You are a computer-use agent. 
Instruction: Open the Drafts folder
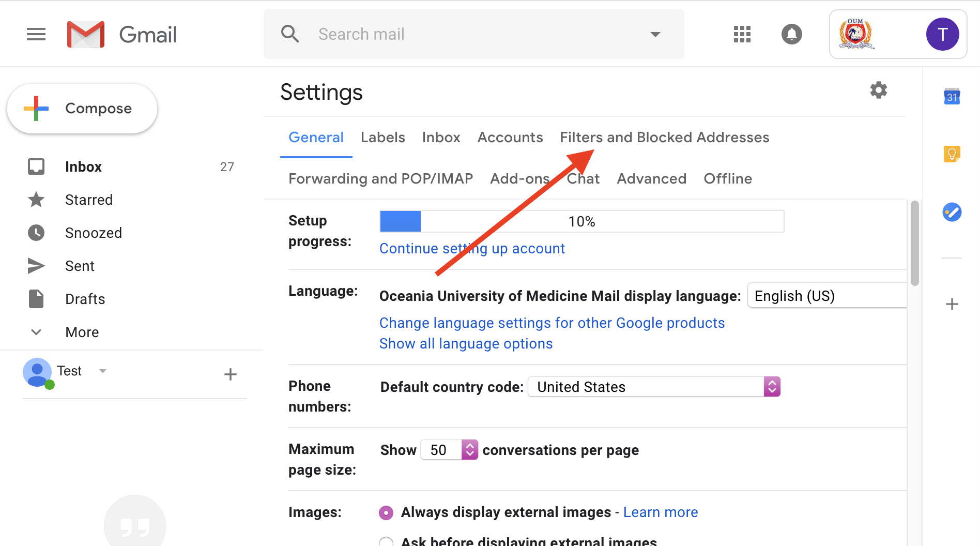point(85,299)
